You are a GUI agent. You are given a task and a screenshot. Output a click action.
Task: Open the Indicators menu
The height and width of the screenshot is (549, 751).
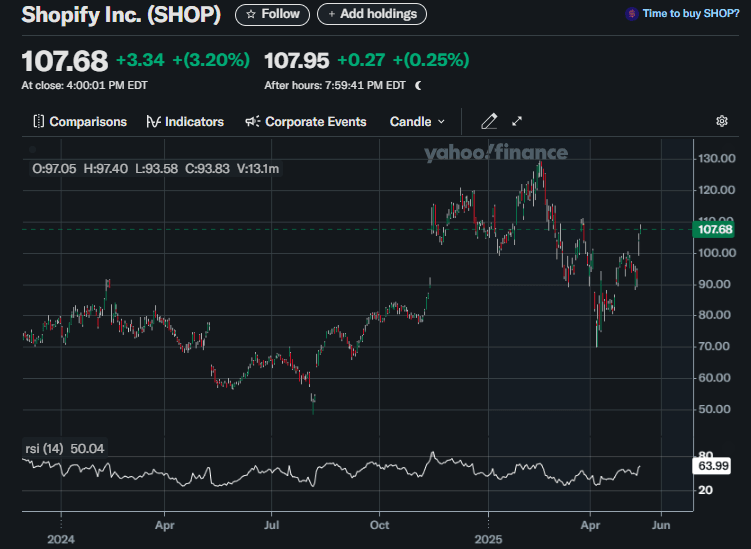(185, 122)
